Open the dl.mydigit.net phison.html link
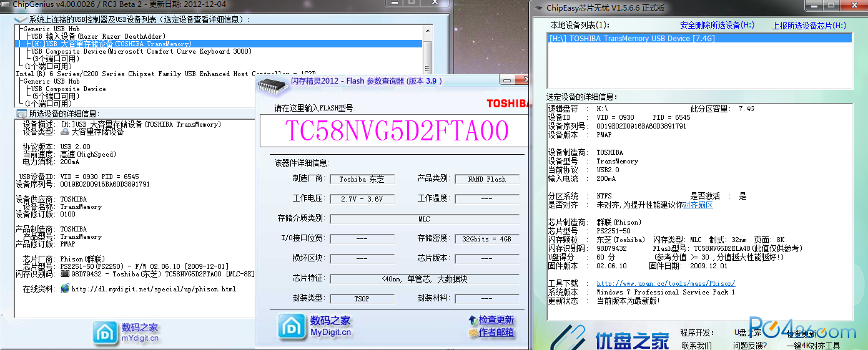 (x=154, y=289)
